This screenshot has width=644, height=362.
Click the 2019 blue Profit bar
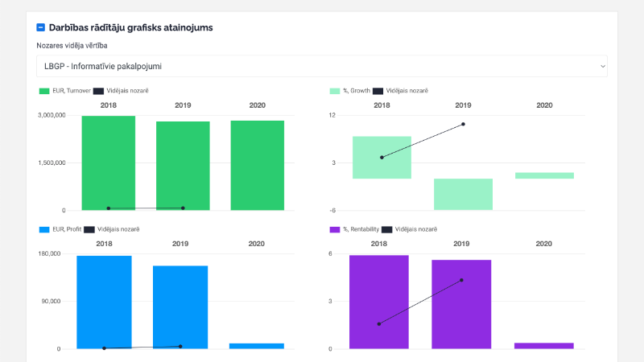coord(180,307)
